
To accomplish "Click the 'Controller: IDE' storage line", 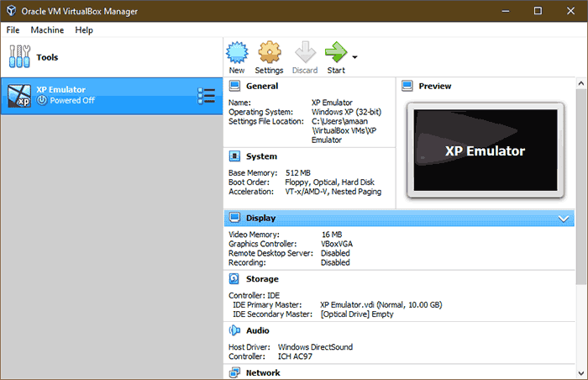I will (255, 296).
